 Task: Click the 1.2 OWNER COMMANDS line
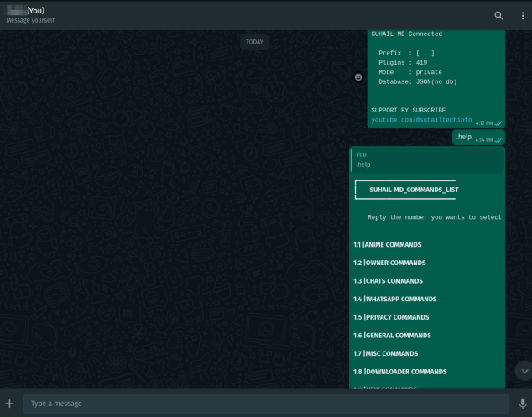(x=389, y=263)
